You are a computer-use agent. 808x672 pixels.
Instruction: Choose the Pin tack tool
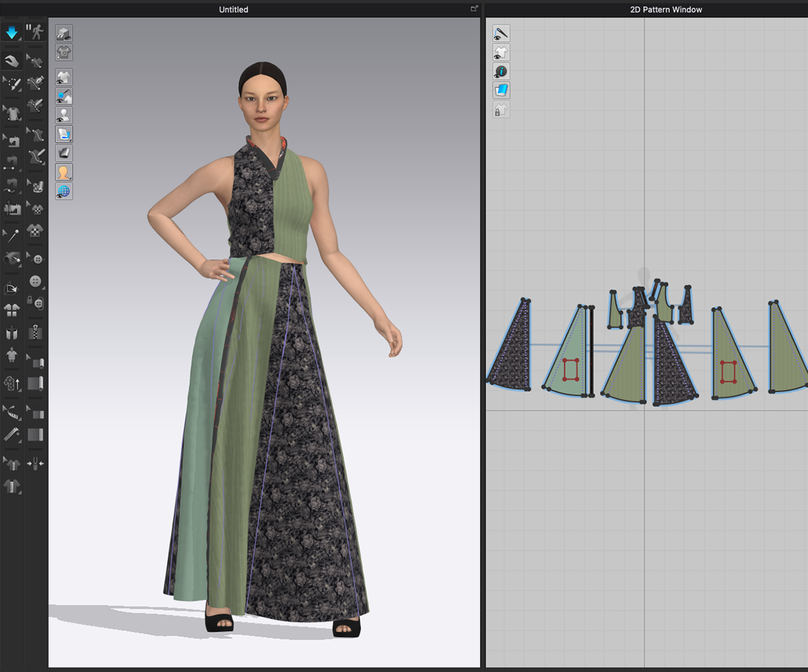pyautogui.click(x=12, y=235)
